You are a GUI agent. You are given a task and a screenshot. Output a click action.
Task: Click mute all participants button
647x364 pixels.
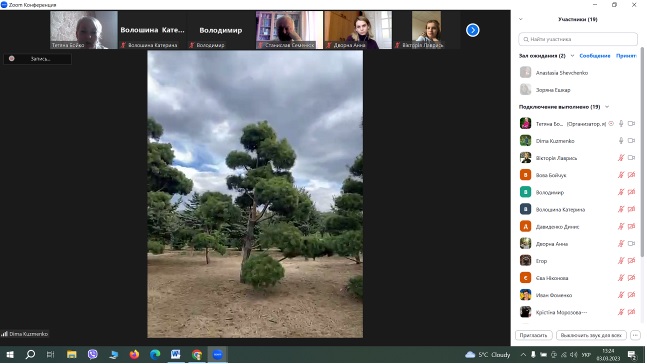591,335
